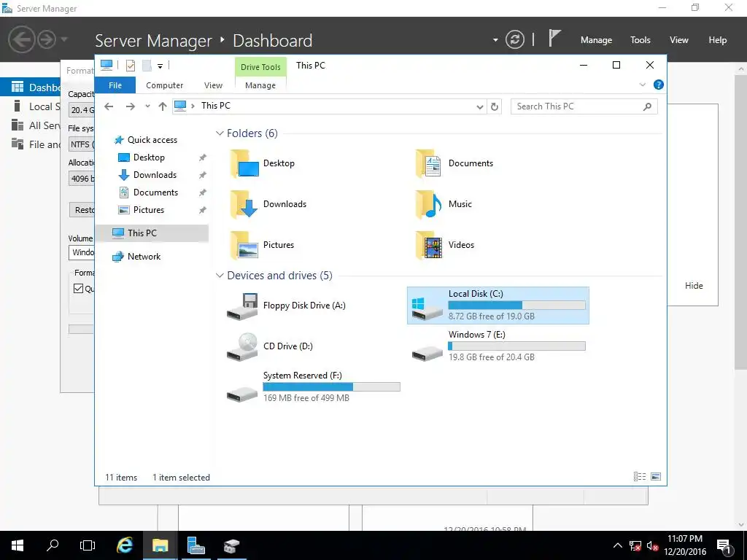747x560 pixels.
Task: Open recent locations dropdown arrow
Action: pyautogui.click(x=147, y=106)
